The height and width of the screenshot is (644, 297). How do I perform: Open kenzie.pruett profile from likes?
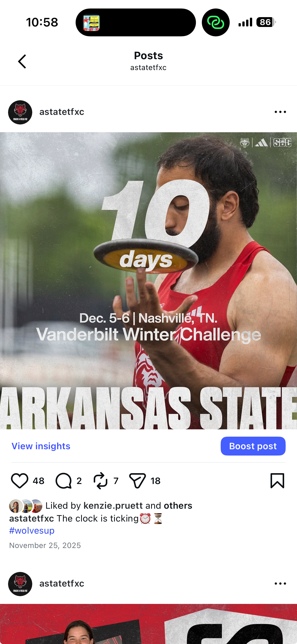(x=113, y=505)
